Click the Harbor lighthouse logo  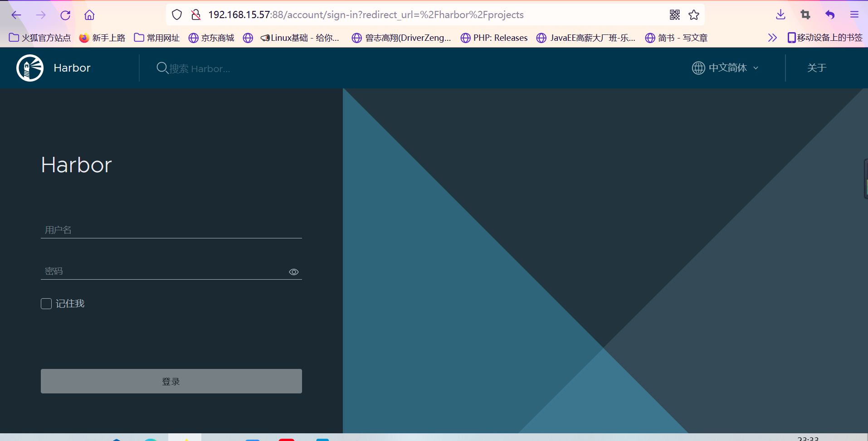click(x=30, y=68)
